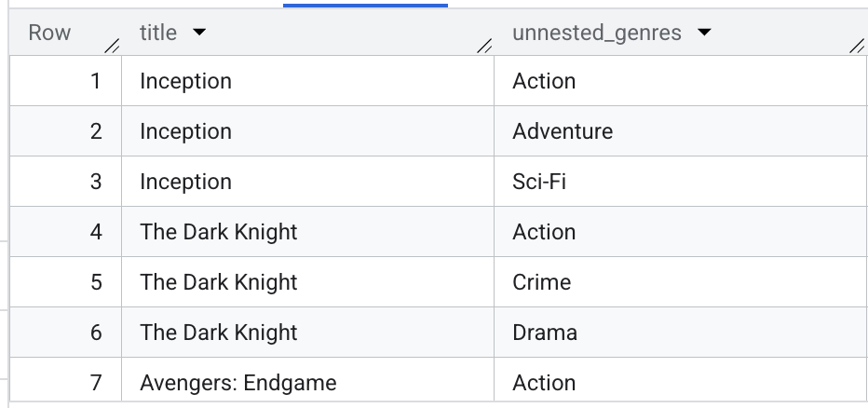The height and width of the screenshot is (408, 868).
Task: Select the Row column header
Action: point(49,33)
